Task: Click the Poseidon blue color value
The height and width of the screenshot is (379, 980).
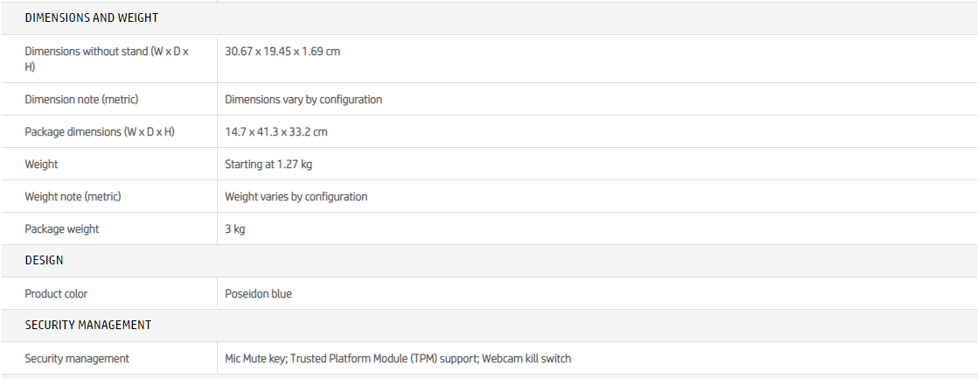Action: coord(259,294)
